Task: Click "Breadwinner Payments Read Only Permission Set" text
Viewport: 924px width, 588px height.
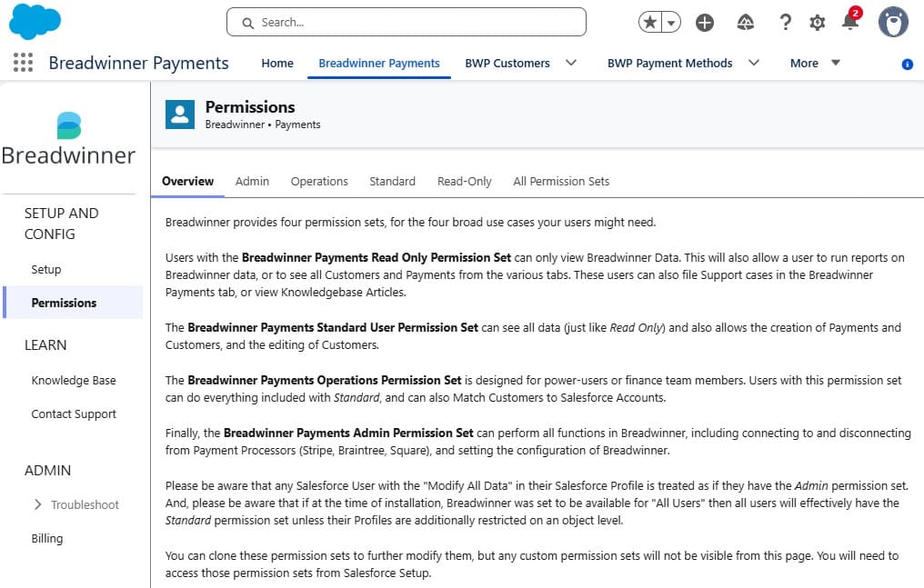Action: (x=377, y=257)
